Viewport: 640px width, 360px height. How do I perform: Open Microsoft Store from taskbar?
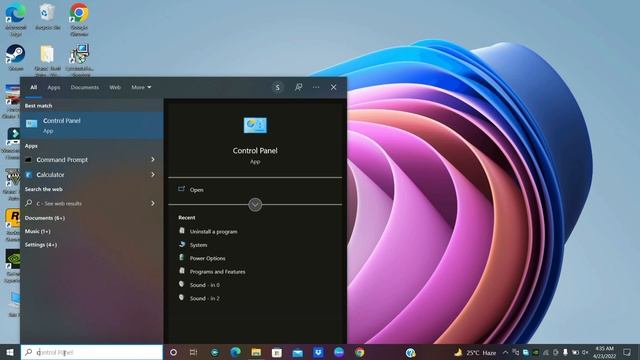(277, 352)
